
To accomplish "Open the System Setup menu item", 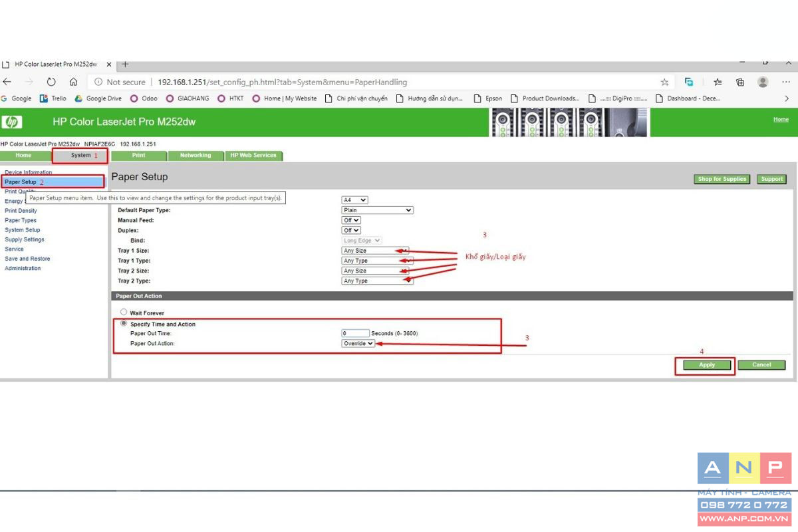I will point(23,230).
